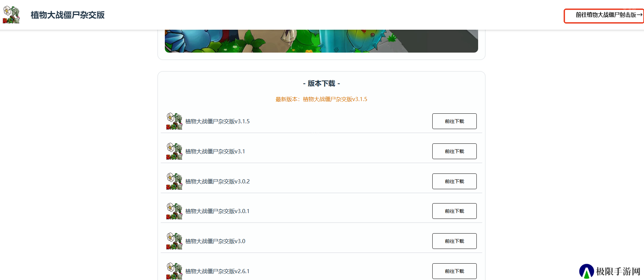This screenshot has height=280, width=644.
Task: Download v3.1 via 前往下载 button
Action: tap(454, 151)
